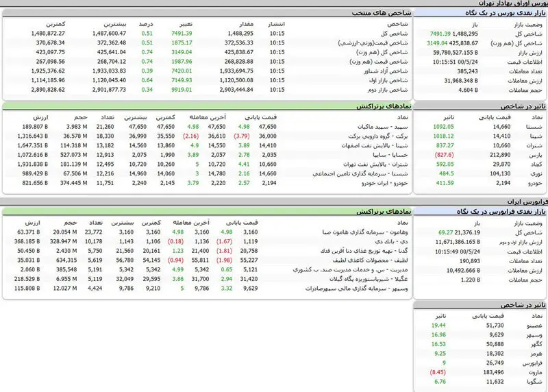Select the farabourse effect value 19.44
This screenshot has height=392, width=548.
(x=438, y=326)
